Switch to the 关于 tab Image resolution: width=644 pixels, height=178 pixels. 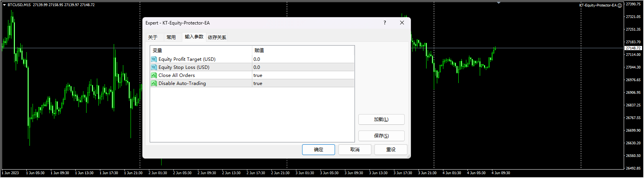tap(153, 37)
